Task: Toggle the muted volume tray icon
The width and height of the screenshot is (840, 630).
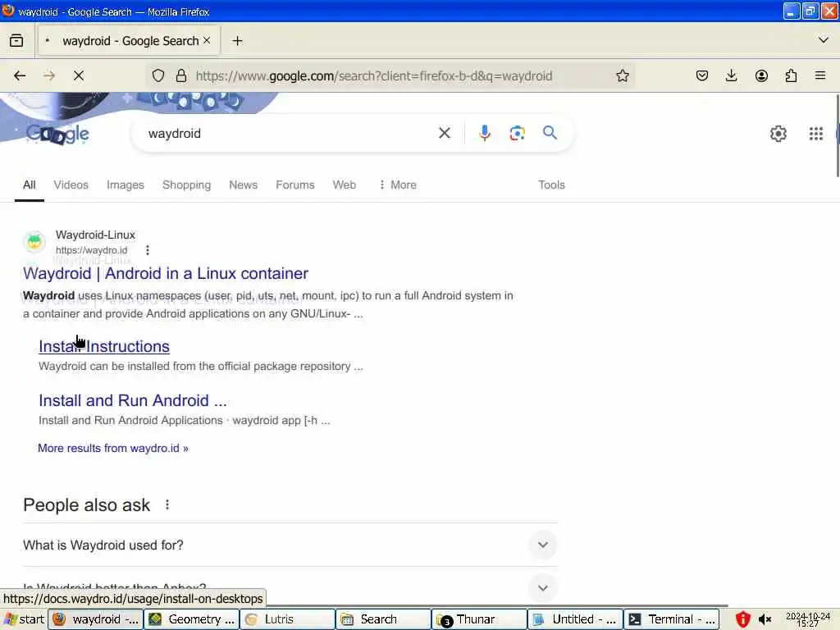Action: coord(765,619)
